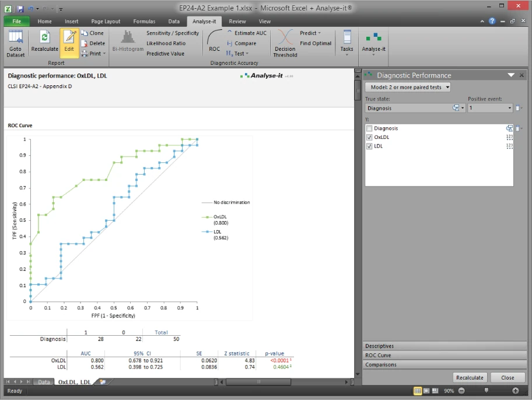Insert a new worksheet tab icon

[x=103, y=382]
